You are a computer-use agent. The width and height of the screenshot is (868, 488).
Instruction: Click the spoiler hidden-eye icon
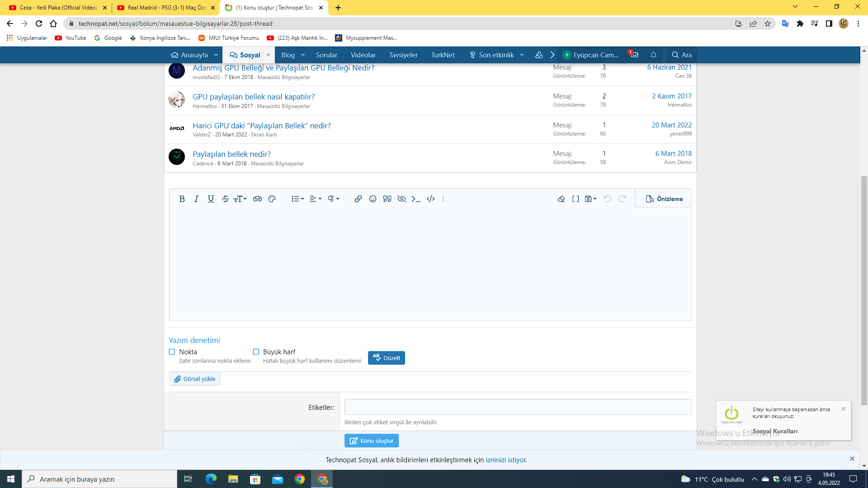tap(401, 199)
